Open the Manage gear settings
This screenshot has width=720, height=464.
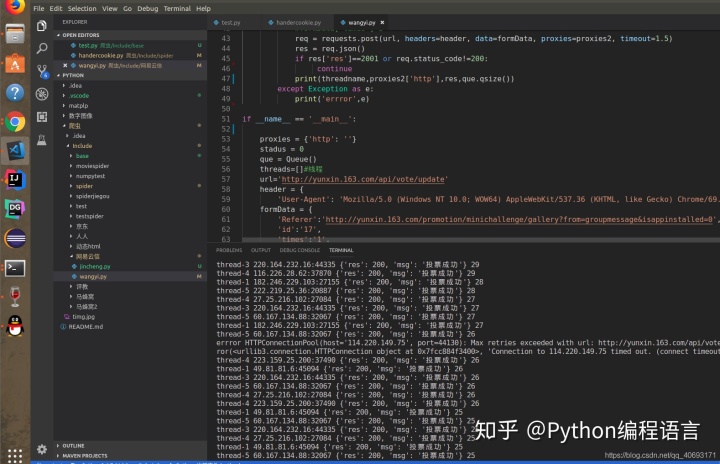coord(42,449)
